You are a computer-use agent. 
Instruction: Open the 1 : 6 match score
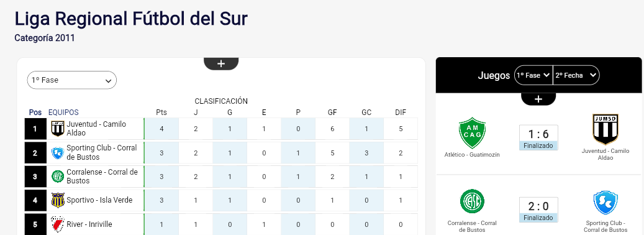tap(538, 134)
